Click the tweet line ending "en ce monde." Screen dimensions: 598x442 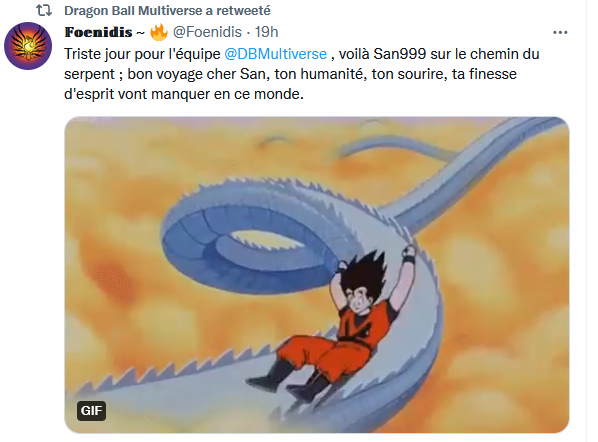(184, 94)
